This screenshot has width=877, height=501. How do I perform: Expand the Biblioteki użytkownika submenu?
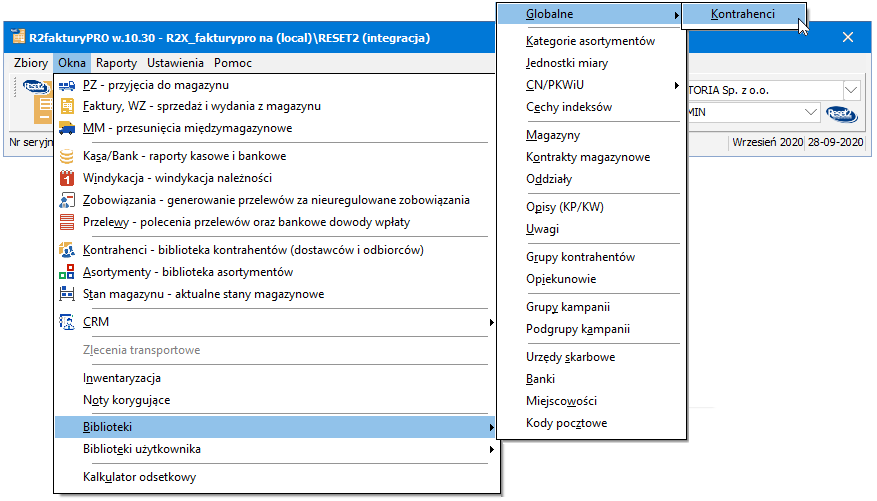[x=275, y=450]
